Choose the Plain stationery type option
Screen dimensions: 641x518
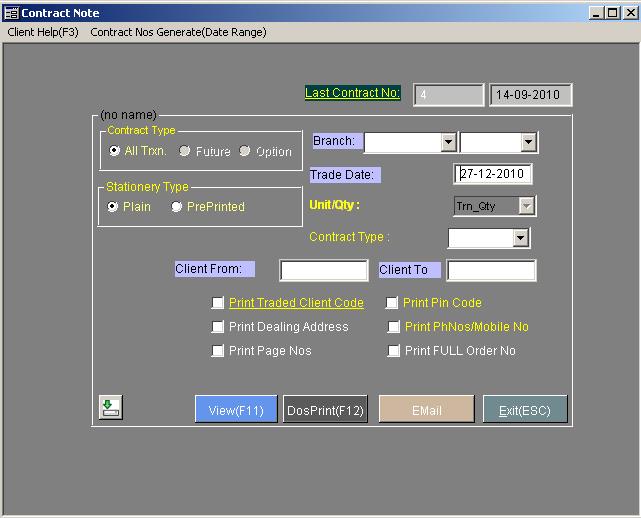114,207
